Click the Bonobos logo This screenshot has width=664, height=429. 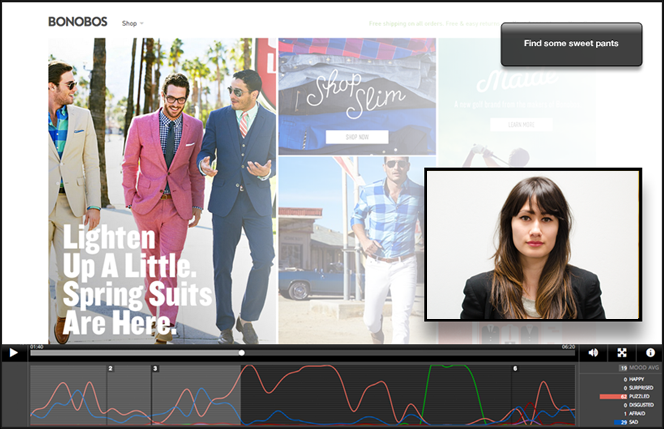78,22
